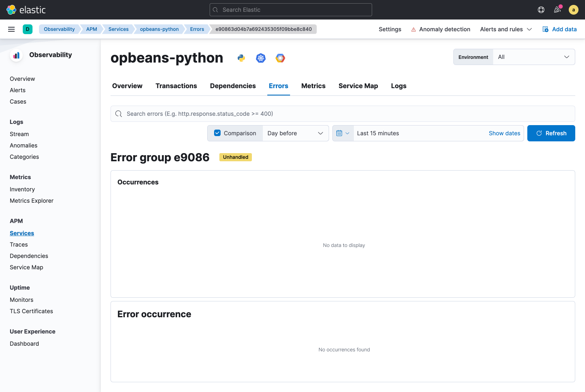Click the Python agent icon
Viewport: 585px width, 392px height.
click(x=241, y=58)
